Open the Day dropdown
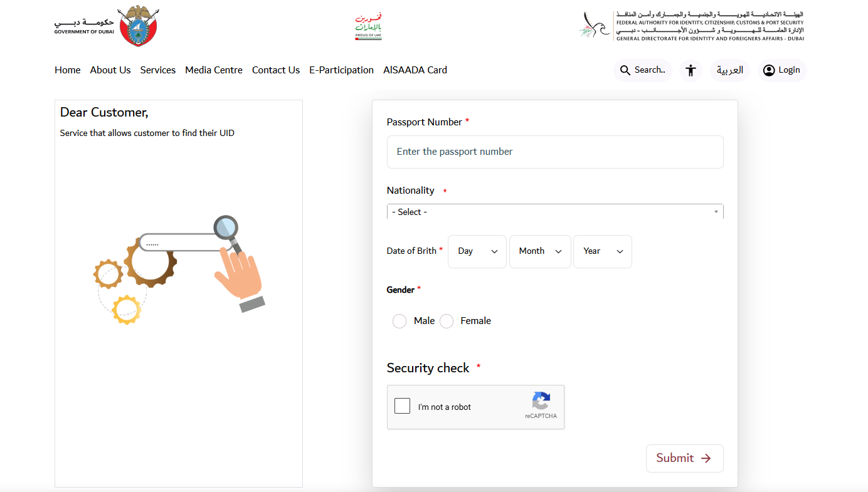 click(x=477, y=251)
